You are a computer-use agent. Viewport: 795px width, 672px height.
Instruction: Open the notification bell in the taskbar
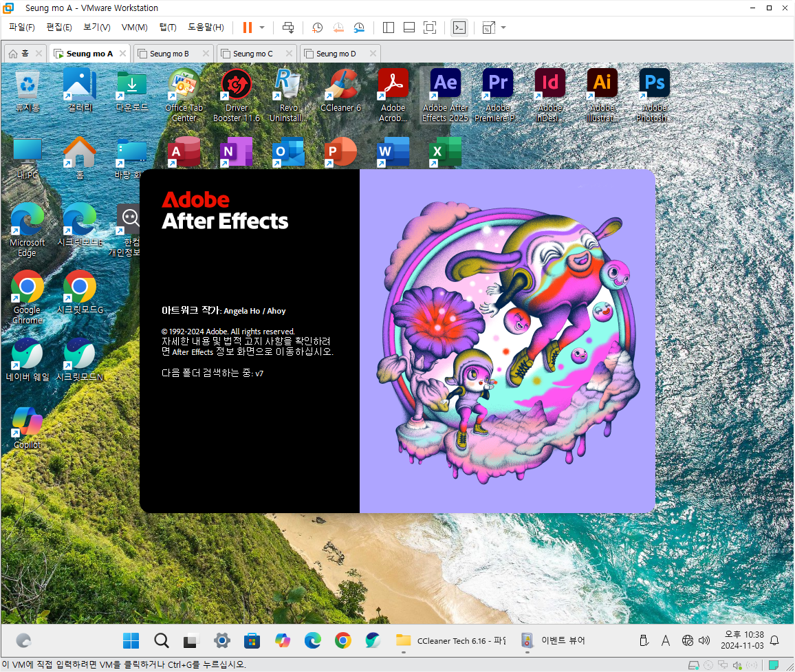tap(774, 640)
